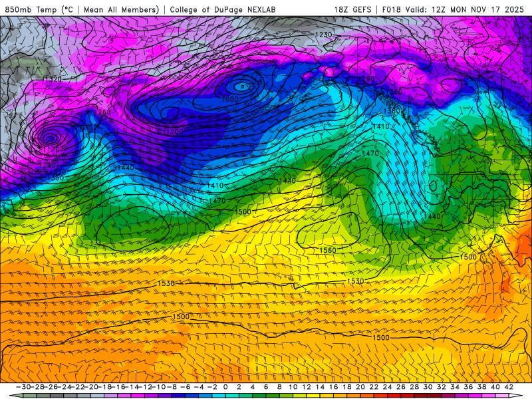
Task: Click the 36 value on the color scale
Action: pos(469,387)
